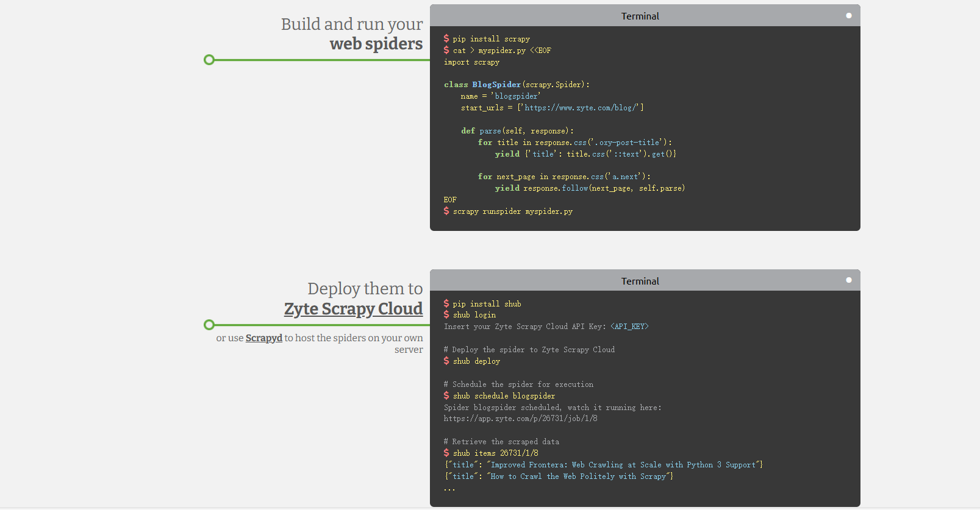The image size is (980, 510).
Task: Click the 'How to Crawl the Web Politely' output line
Action: coord(559,476)
